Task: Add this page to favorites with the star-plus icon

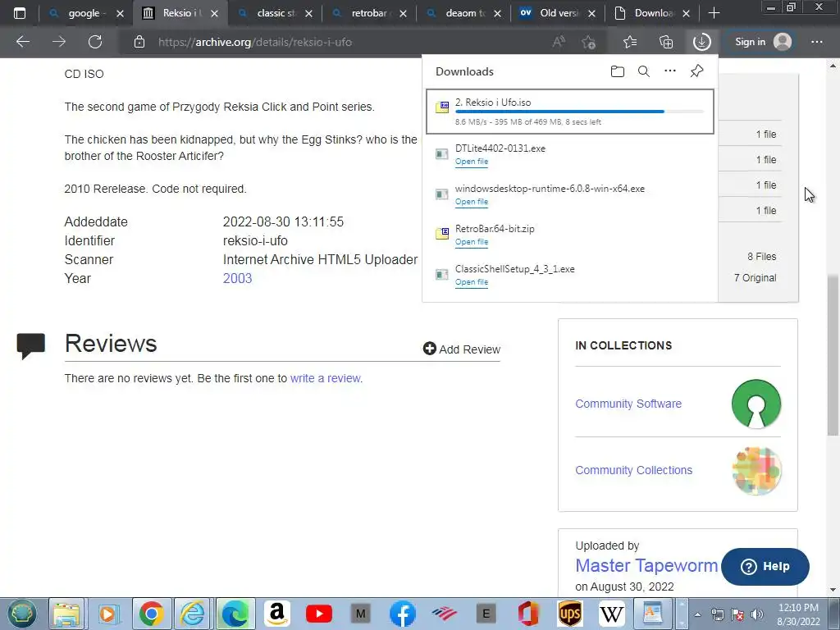Action: pyautogui.click(x=589, y=42)
